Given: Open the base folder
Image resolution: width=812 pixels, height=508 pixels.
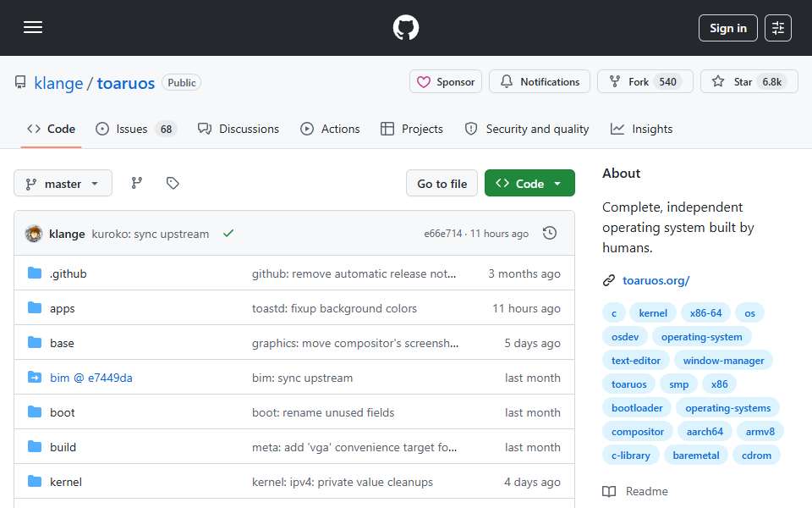Looking at the screenshot, I should click(x=62, y=343).
